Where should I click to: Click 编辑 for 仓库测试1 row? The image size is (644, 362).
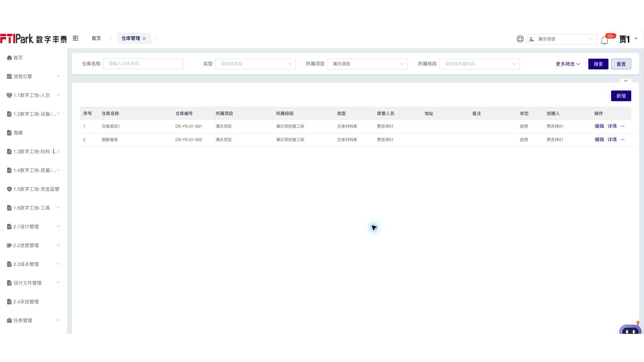coord(599,126)
